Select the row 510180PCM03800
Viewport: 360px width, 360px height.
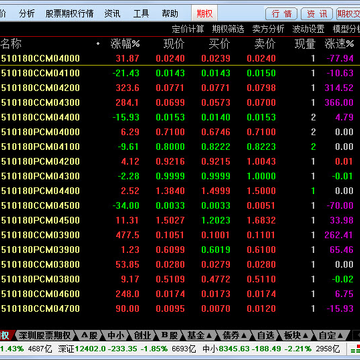[x=180, y=279]
